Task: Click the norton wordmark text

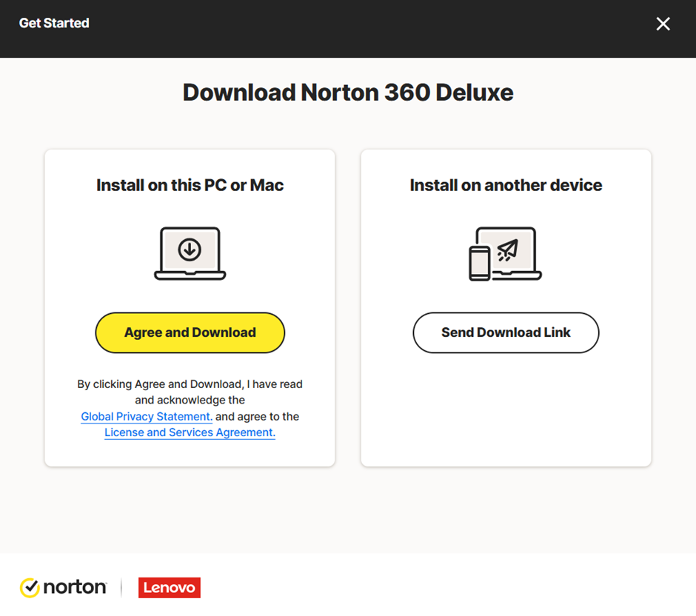Action: (74, 588)
